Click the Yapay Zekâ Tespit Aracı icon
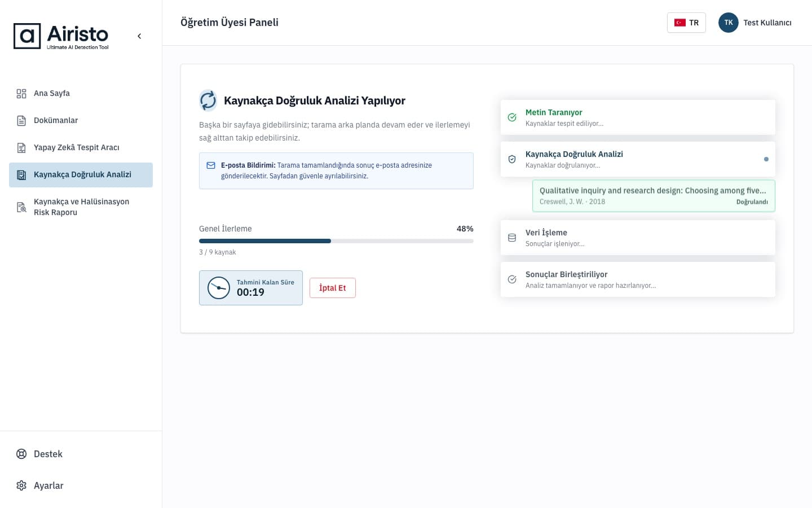812x508 pixels. pos(21,148)
